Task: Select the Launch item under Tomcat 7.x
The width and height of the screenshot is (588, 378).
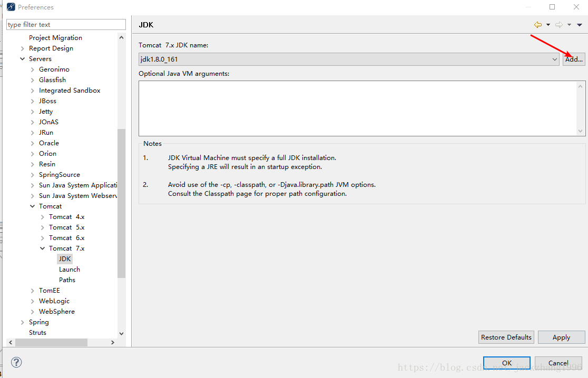Action: pos(70,270)
